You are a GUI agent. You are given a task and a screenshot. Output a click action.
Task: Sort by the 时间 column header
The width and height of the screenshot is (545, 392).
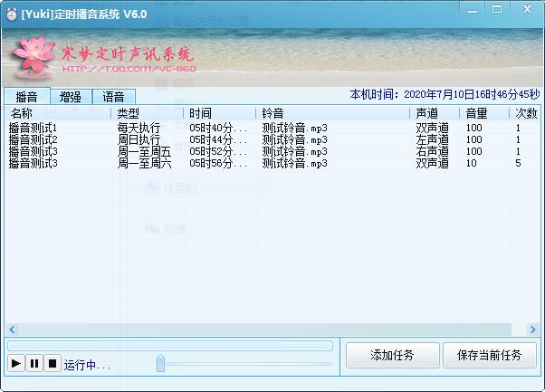221,113
